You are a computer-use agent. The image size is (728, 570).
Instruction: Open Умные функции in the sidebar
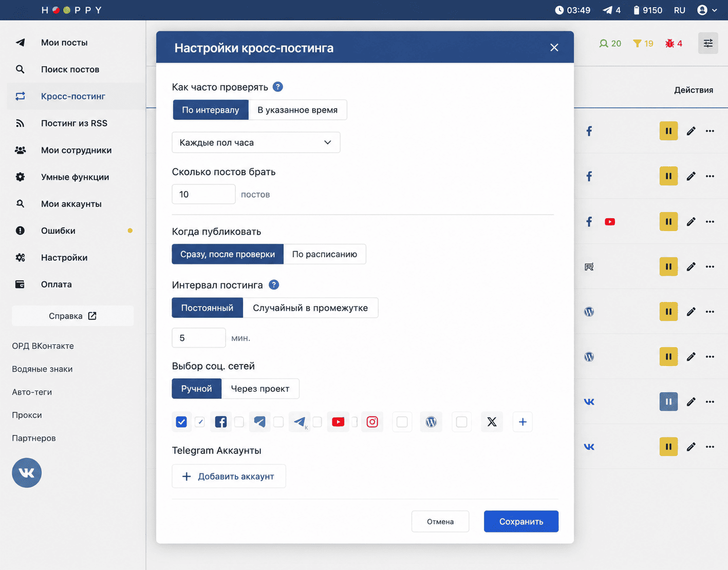tap(76, 177)
